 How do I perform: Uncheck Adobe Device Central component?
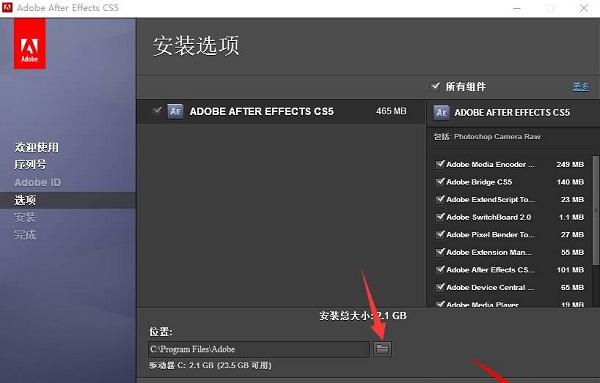(x=440, y=287)
